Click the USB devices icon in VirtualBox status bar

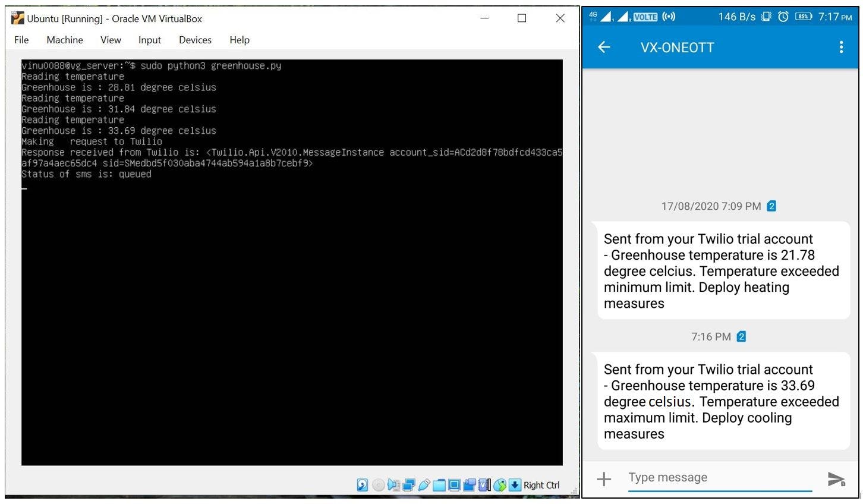(424, 485)
